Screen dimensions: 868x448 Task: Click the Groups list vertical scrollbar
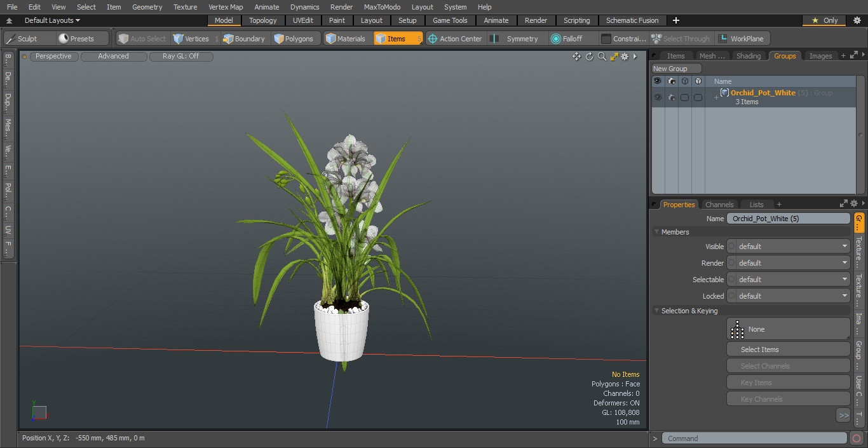(x=860, y=133)
